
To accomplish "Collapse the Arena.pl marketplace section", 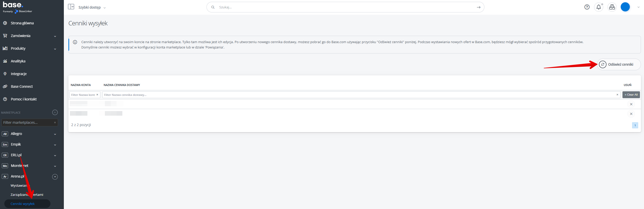I will coord(55,177).
